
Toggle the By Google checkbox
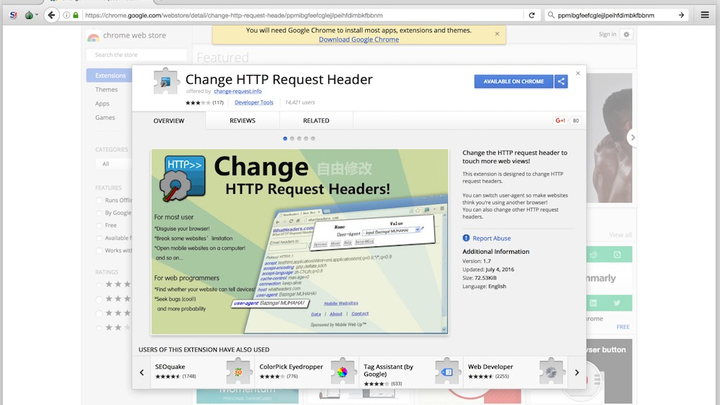coord(99,213)
